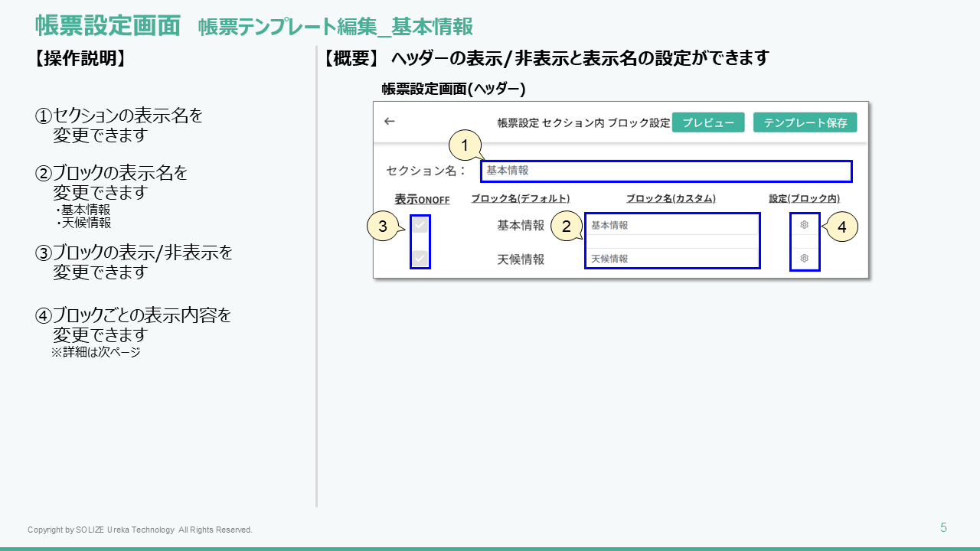
Task: Click the custom block name field 天候情報
Action: tap(672, 259)
